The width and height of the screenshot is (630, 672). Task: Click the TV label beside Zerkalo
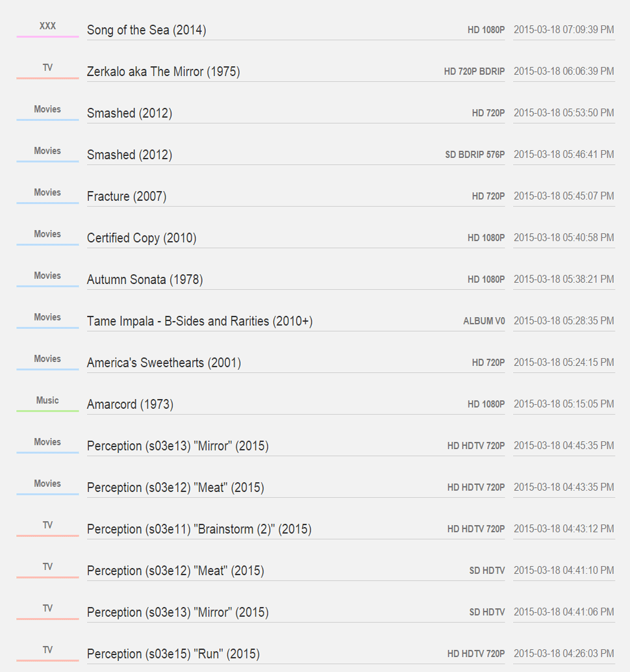pos(47,68)
